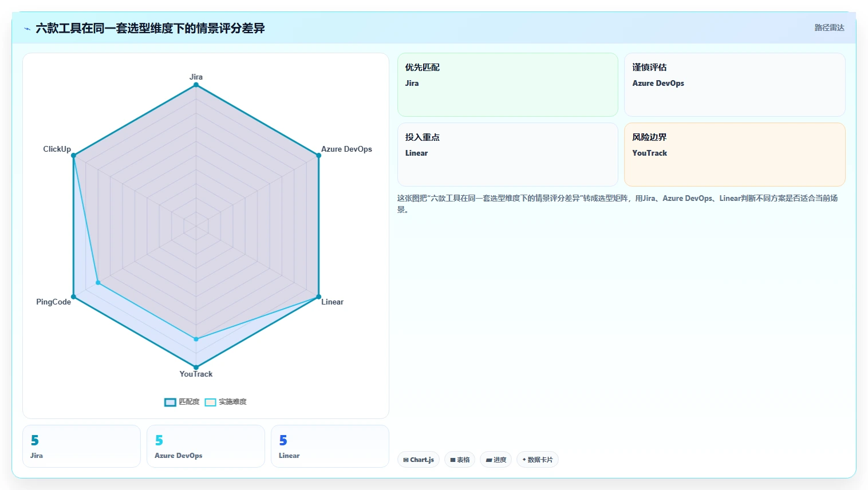The image size is (868, 490).
Task: Click the inner YouTrack 实施难度 data point
Action: [x=196, y=339]
